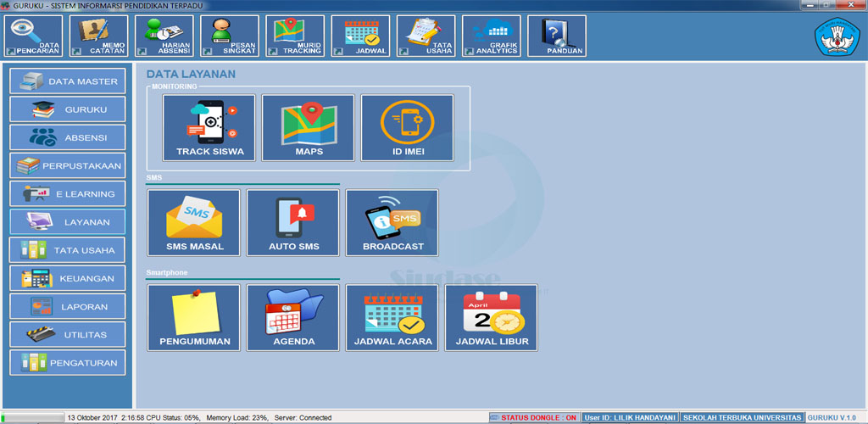
Task: Open Memo Catatan from top toolbar
Action: (100, 36)
